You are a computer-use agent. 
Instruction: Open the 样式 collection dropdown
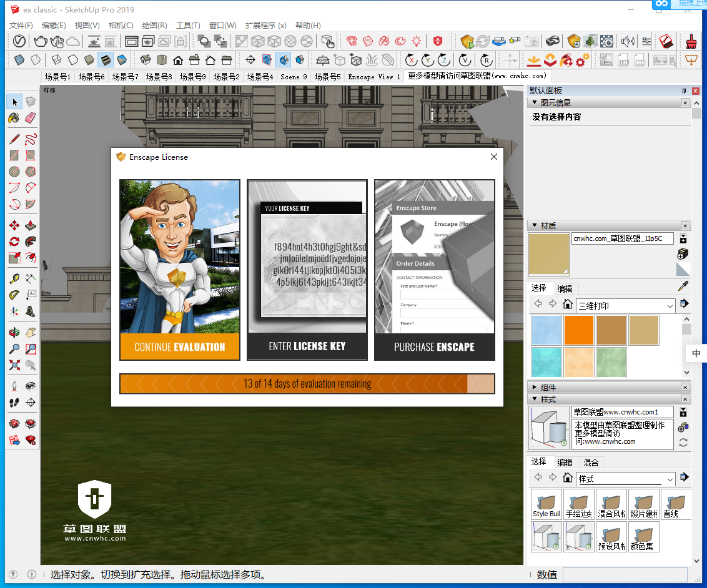[625, 479]
